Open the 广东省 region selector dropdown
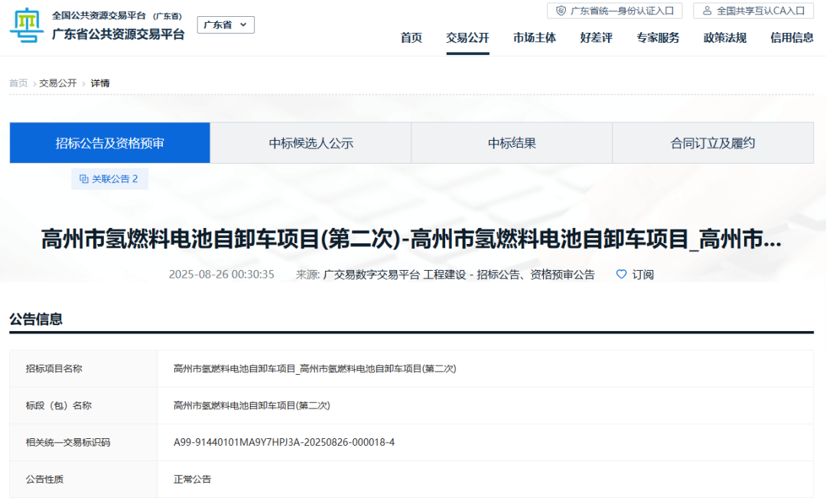This screenshot has height=504, width=826. (x=225, y=24)
